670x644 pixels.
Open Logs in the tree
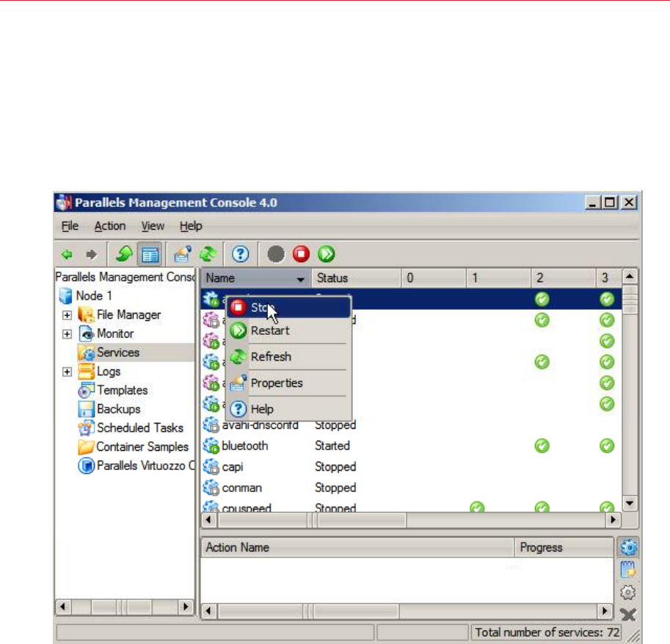109,372
